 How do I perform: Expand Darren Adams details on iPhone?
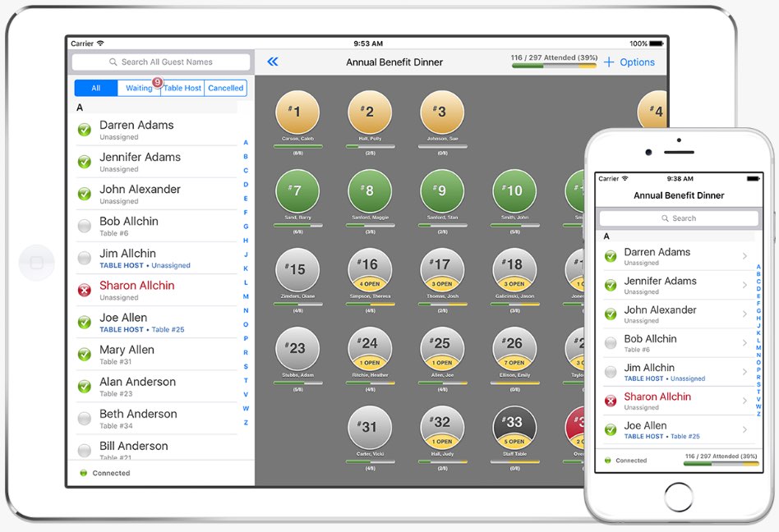pyautogui.click(x=744, y=256)
